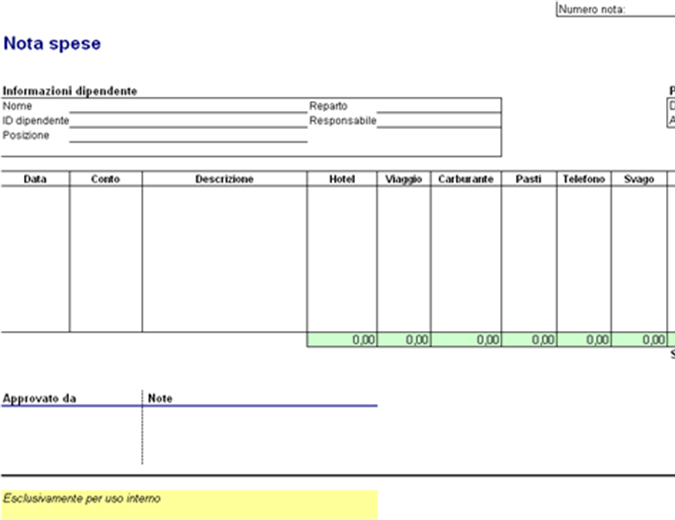Select the green Telefono total cell
Screen dimensions: 675x520
584,340
